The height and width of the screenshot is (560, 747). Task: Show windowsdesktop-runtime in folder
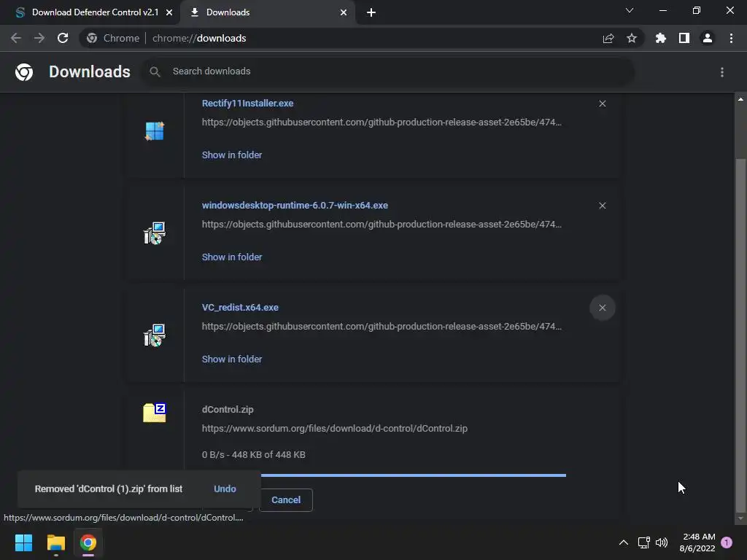coord(232,257)
